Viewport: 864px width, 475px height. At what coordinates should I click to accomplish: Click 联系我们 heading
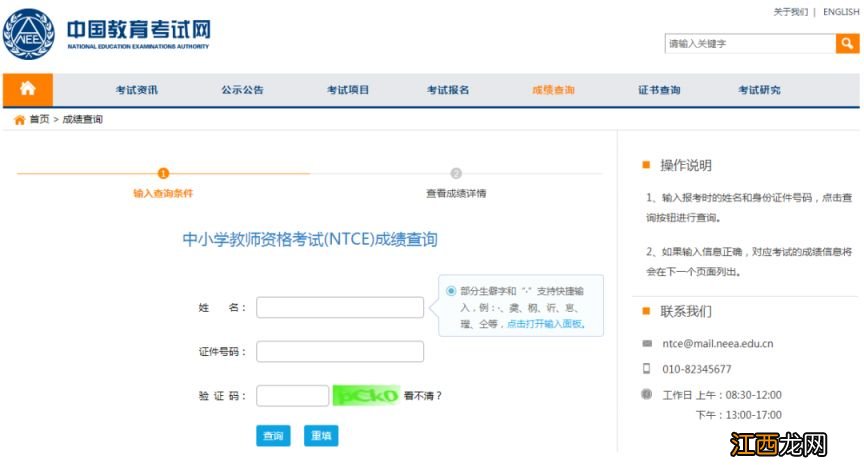click(x=685, y=311)
